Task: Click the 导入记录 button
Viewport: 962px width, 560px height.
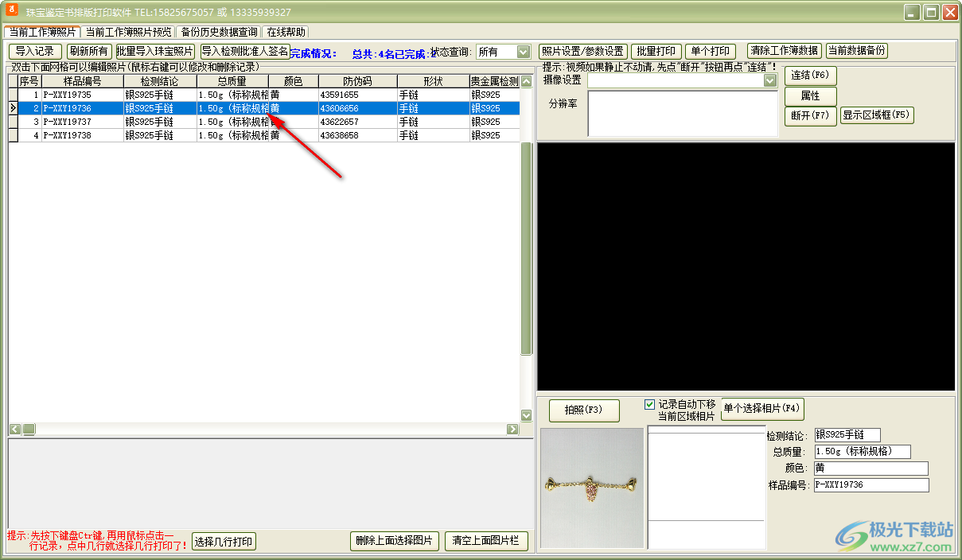Action: click(34, 51)
